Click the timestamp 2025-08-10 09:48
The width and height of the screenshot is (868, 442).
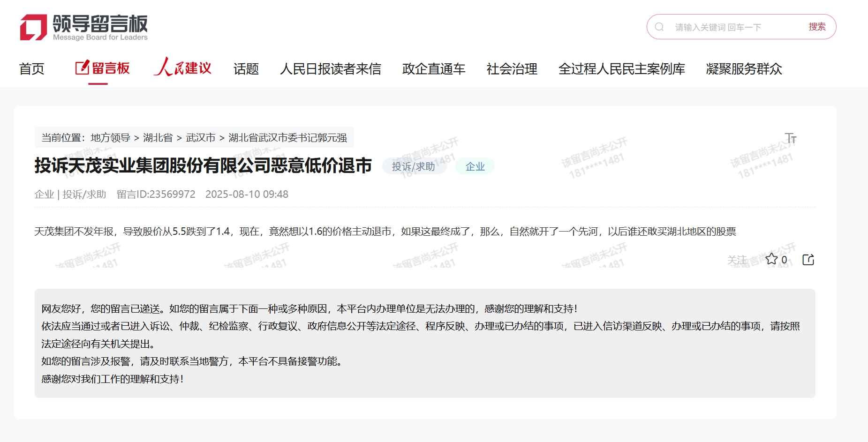(x=247, y=194)
